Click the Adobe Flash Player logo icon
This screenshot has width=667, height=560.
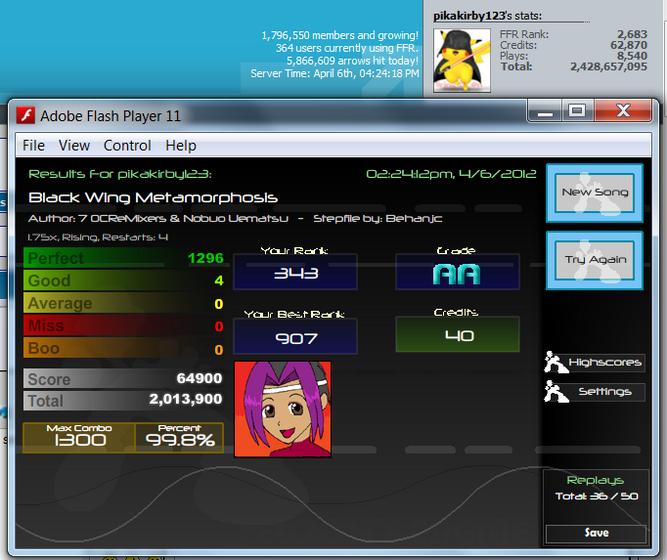(x=26, y=115)
